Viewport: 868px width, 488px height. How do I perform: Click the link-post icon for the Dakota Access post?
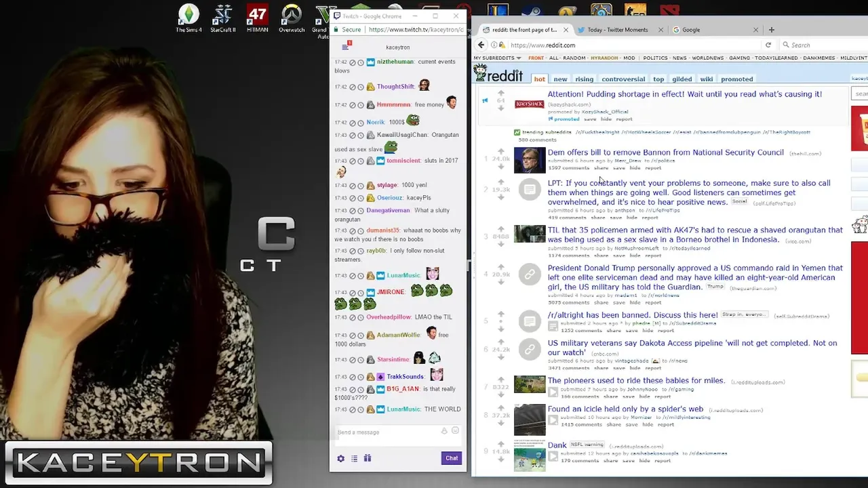[x=529, y=348]
